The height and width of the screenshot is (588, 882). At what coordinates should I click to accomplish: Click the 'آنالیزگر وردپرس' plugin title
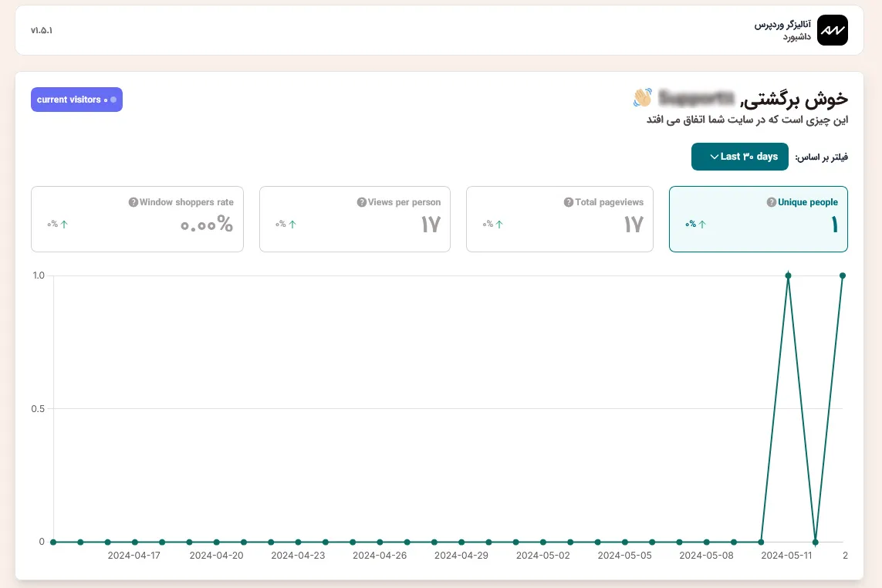782,25
